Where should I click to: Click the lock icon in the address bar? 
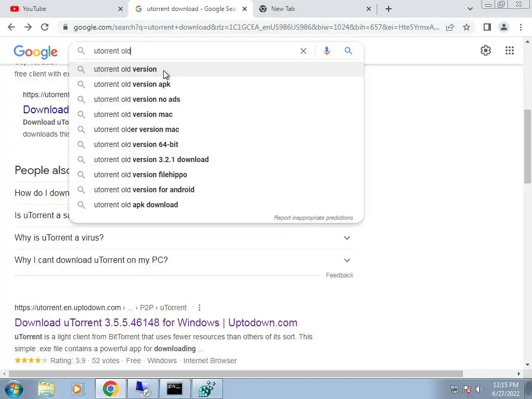tap(65, 27)
